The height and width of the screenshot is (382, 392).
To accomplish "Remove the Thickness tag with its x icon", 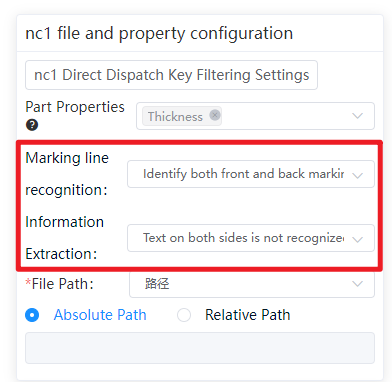I will pyautogui.click(x=215, y=115).
